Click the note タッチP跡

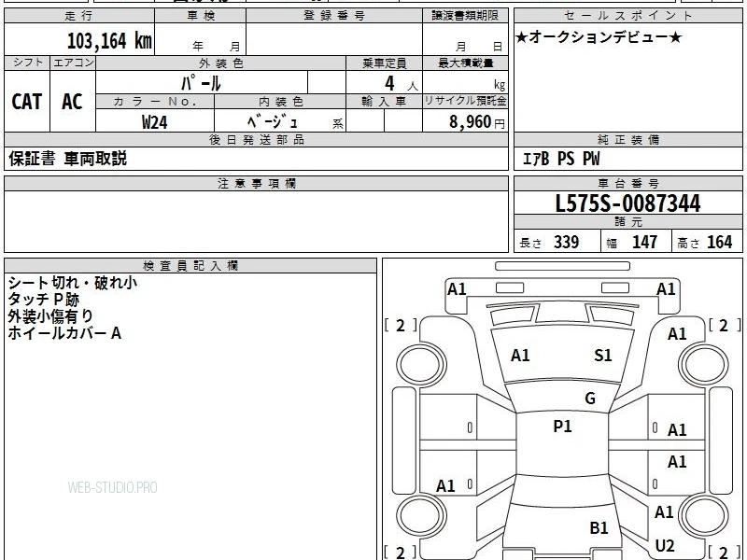43,300
